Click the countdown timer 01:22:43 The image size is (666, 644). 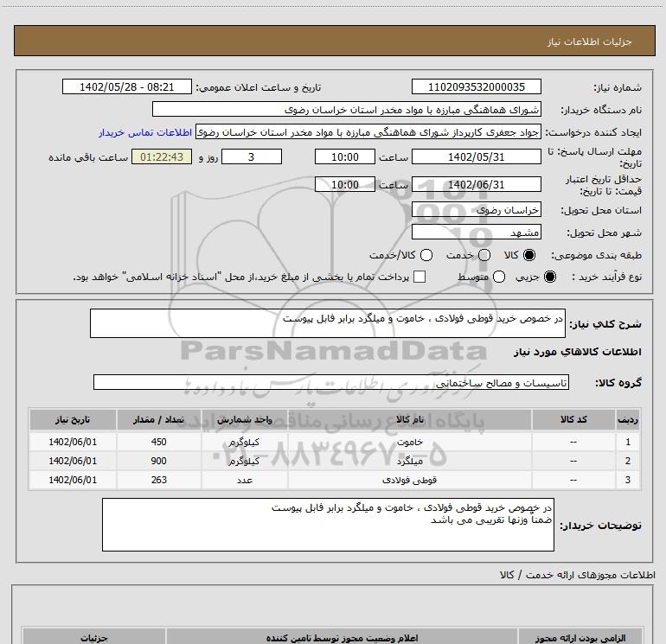(162, 157)
